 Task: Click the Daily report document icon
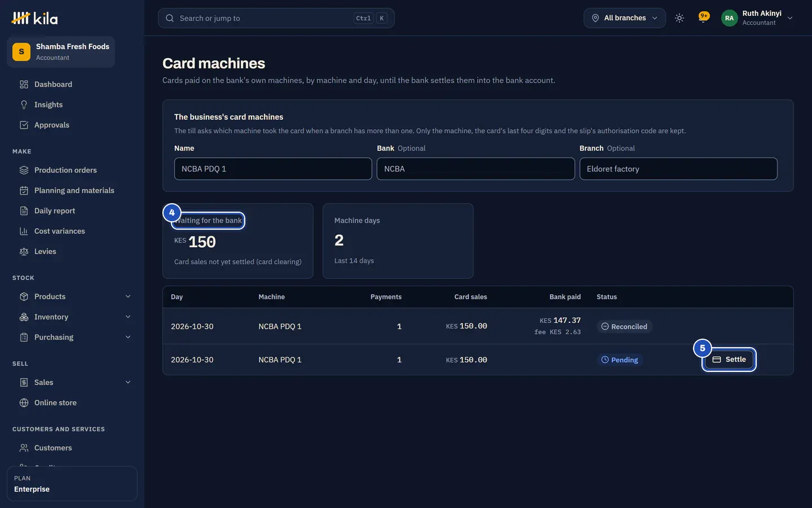(x=24, y=211)
